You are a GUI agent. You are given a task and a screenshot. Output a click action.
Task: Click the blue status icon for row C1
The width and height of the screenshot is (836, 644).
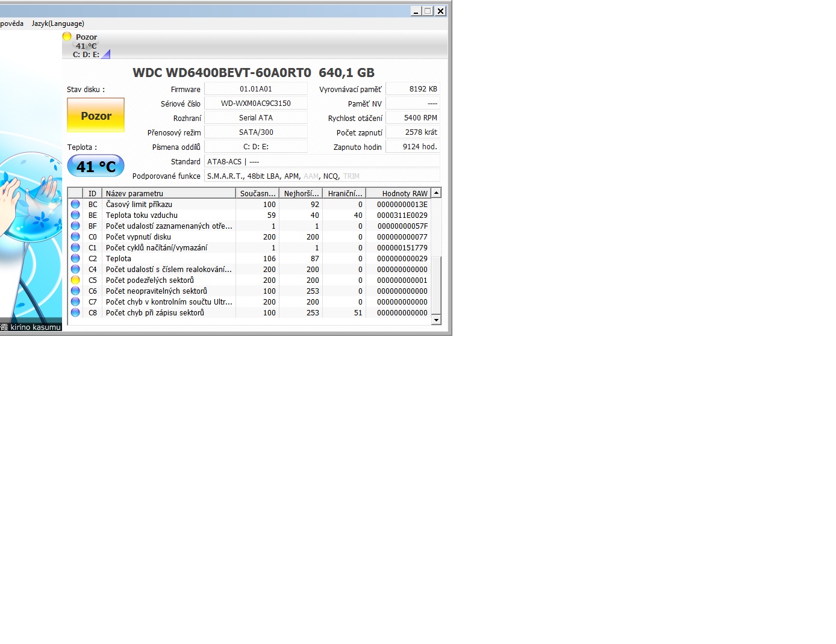75,247
